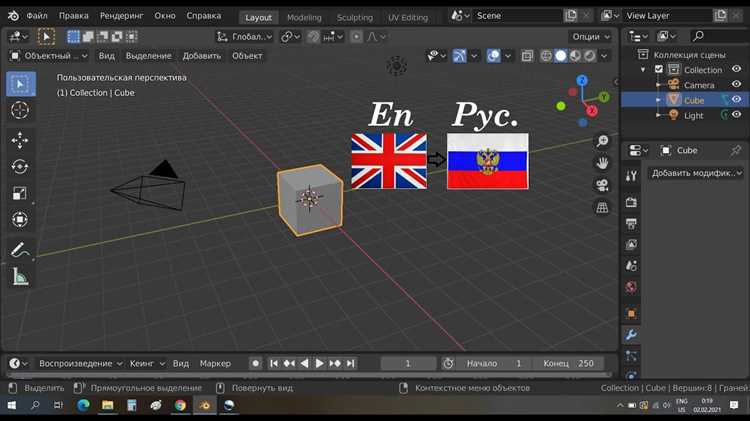750x421 pixels.
Task: Open Chrome from the Windows taskbar
Action: click(x=180, y=406)
